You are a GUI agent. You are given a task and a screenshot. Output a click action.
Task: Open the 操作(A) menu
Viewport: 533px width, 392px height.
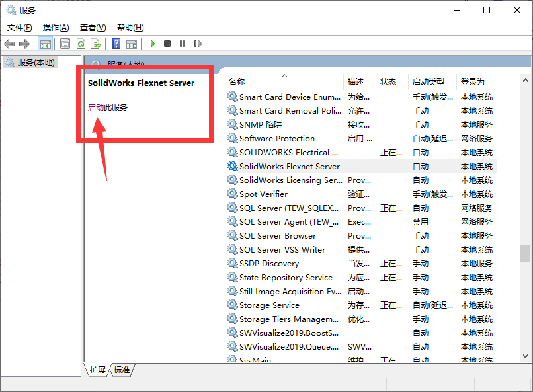pos(56,28)
